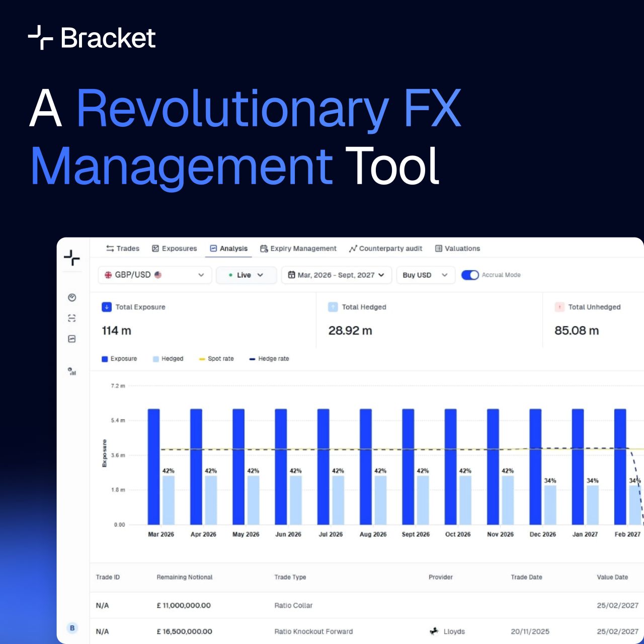Toggle the Hedged legend series
This screenshot has height=644, width=644.
click(168, 359)
